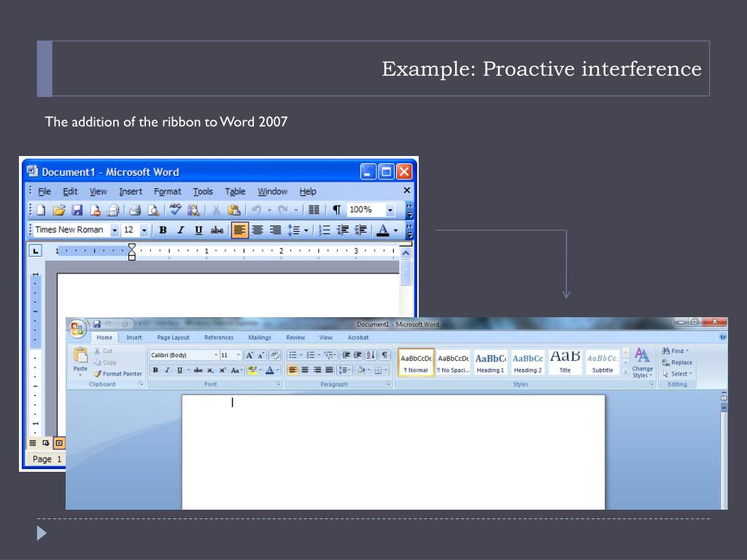Click the Help question mark in Word 2007

pos(723,337)
